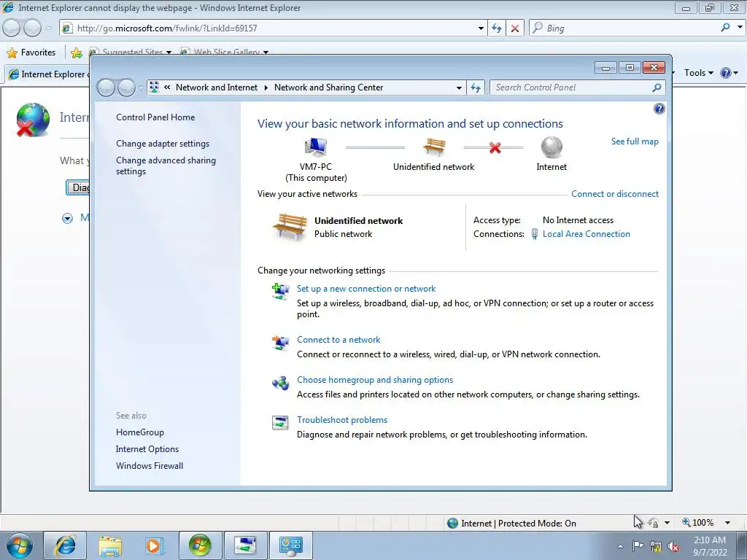Viewport: 747px width, 560px height.
Task: Refresh the Internet Explorer page
Action: point(497,28)
